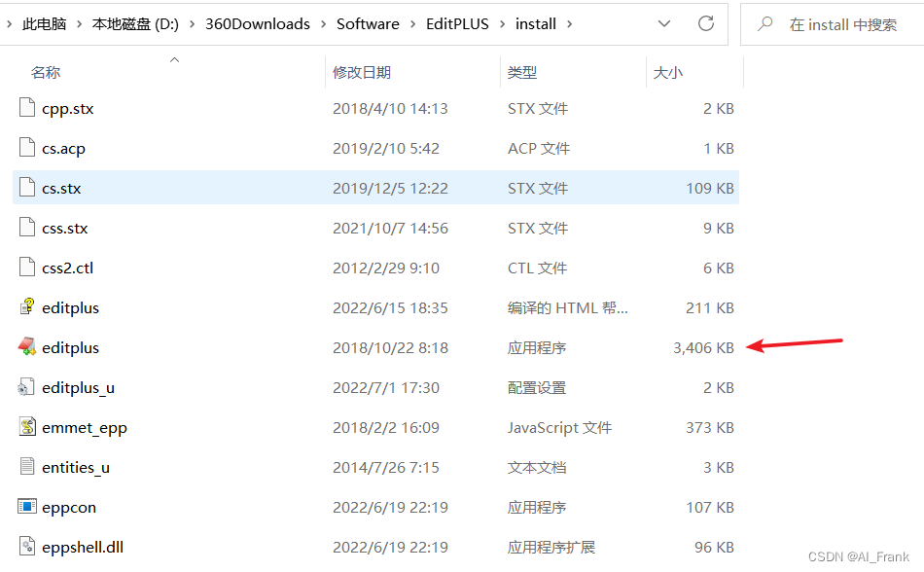Navigate to EditPLUS in breadcrumb

[x=457, y=24]
